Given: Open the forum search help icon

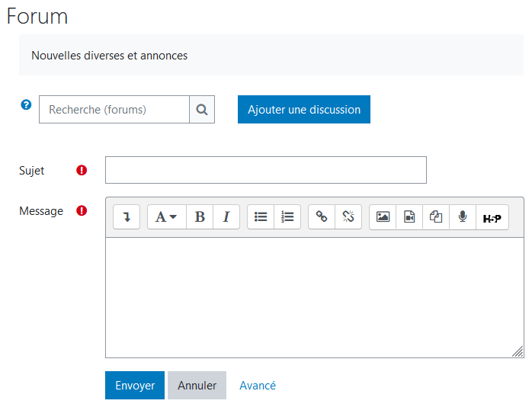Looking at the screenshot, I should (x=26, y=105).
